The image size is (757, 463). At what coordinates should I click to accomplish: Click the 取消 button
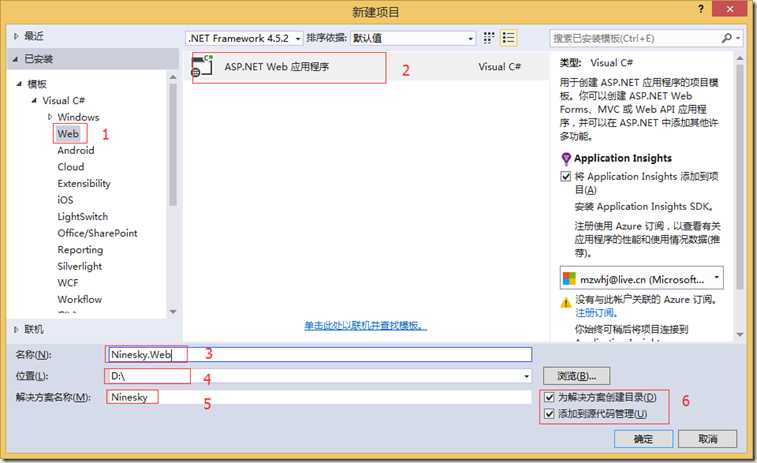click(x=708, y=439)
